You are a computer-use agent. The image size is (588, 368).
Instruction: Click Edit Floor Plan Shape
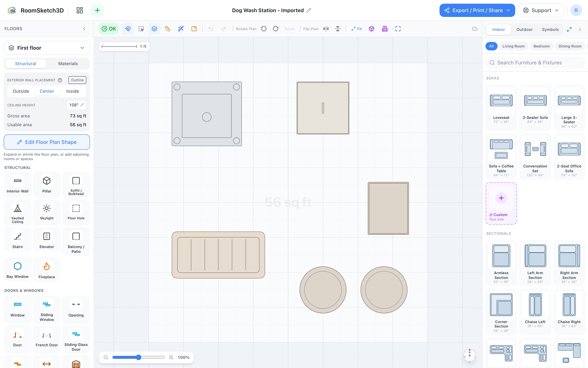[47, 142]
